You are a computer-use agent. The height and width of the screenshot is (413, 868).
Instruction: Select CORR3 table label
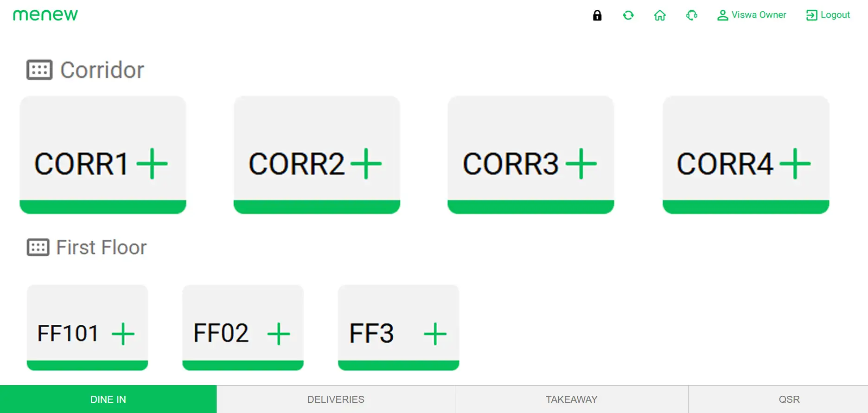click(x=511, y=164)
